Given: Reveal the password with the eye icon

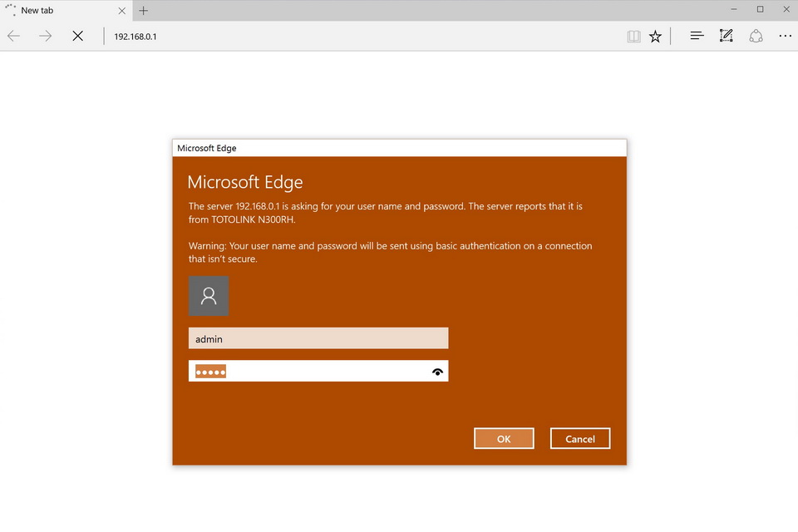Looking at the screenshot, I should click(x=438, y=372).
